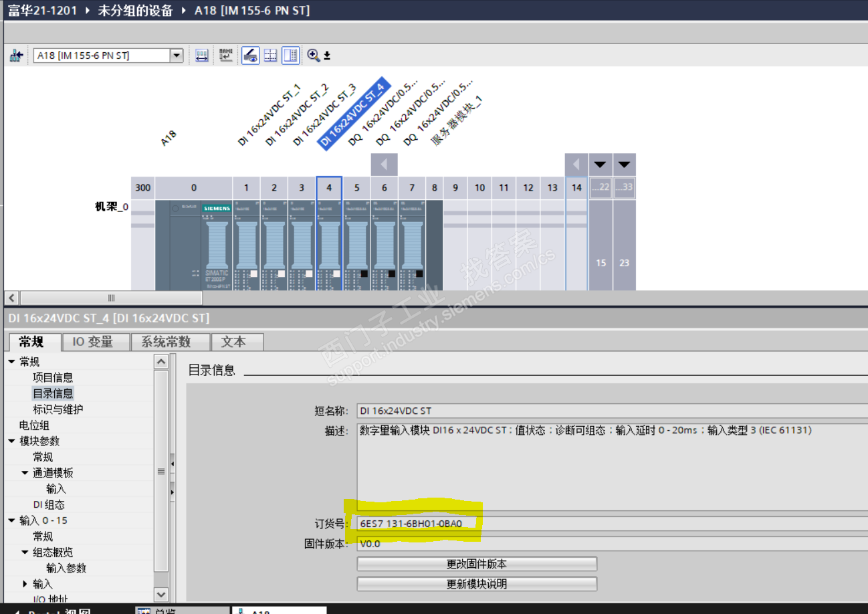Select the module graphic in slot 3
868x614 pixels.
click(x=302, y=245)
